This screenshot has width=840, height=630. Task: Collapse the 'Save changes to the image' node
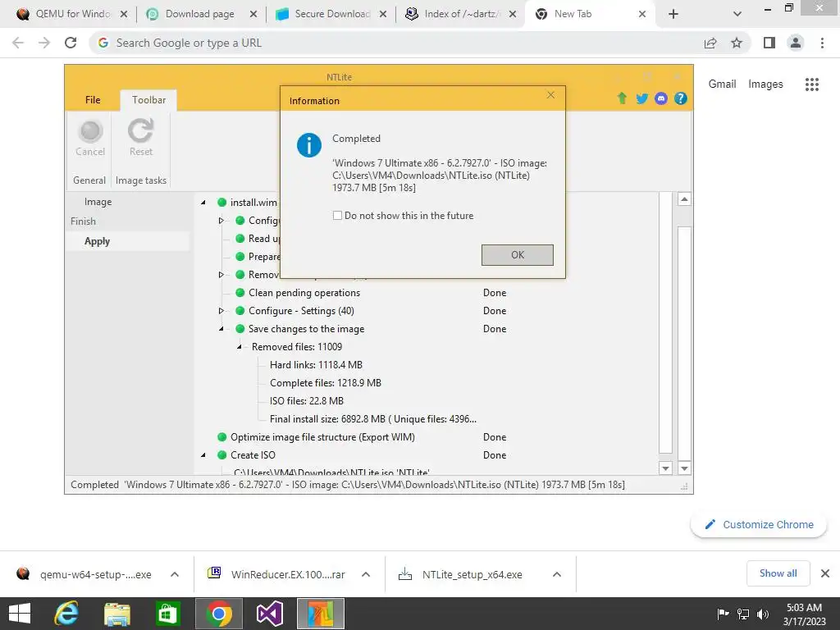(x=221, y=329)
